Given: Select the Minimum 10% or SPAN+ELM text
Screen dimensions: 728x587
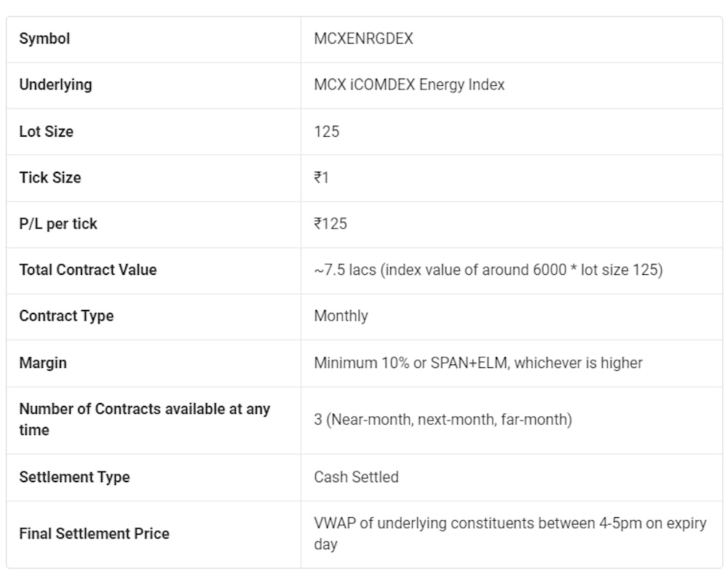Looking at the screenshot, I should 478,363.
